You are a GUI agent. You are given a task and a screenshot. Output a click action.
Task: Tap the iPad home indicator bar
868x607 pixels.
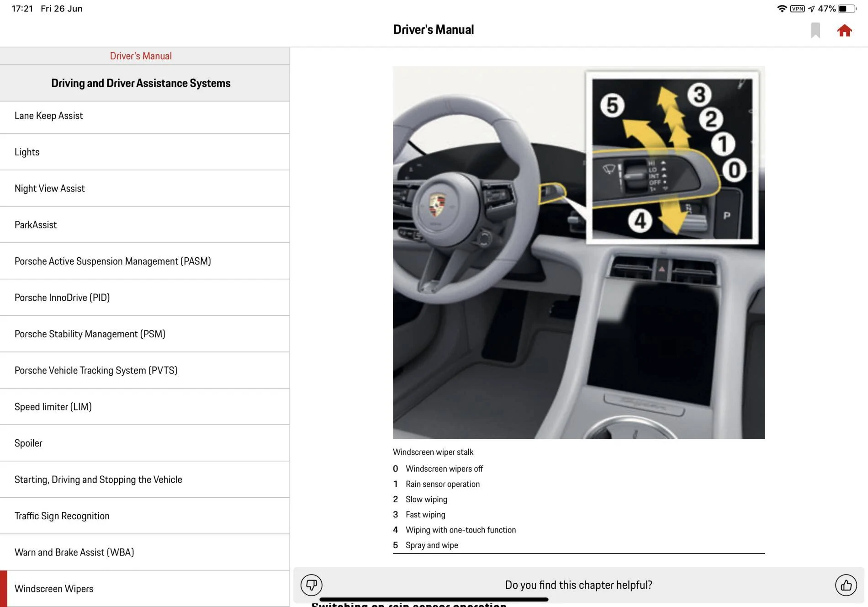click(434, 599)
